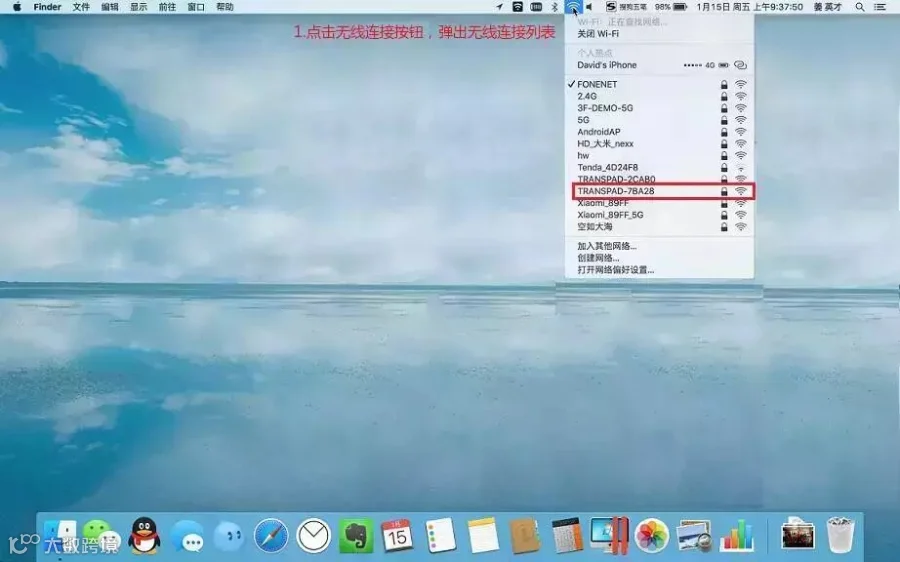Open the date and time menu
900x562 pixels.
(x=750, y=7)
